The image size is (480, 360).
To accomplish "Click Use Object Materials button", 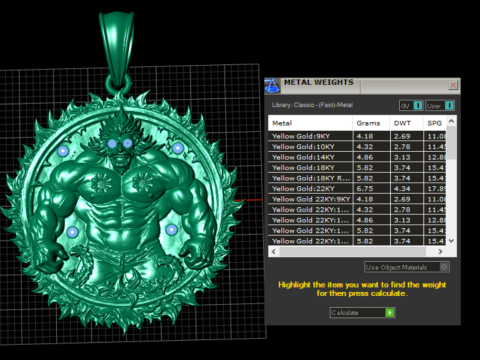I will click(407, 267).
